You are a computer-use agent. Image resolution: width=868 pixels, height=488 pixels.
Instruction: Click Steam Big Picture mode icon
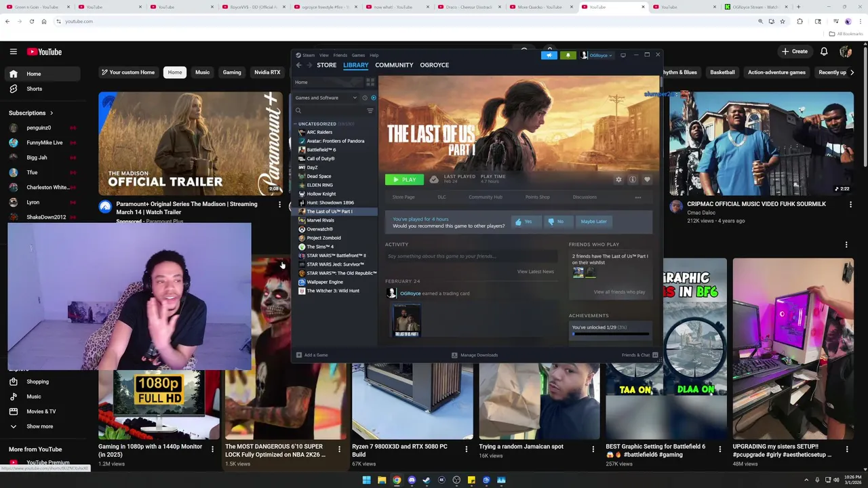click(623, 55)
